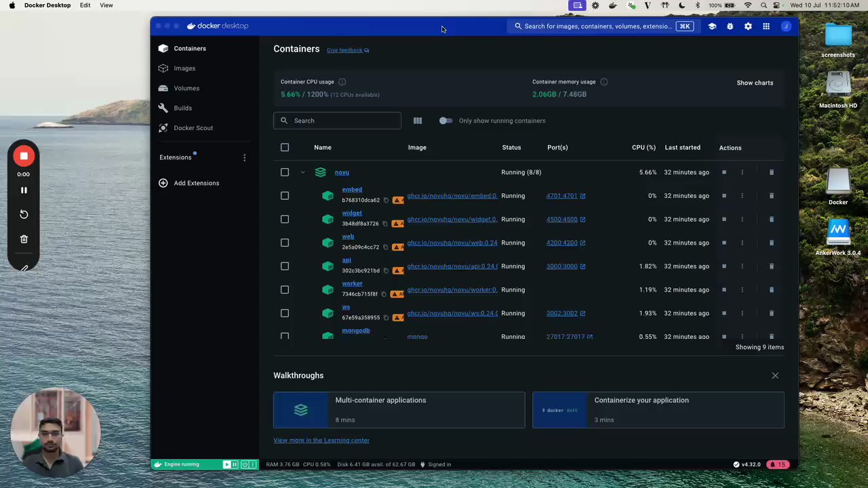868x488 pixels.
Task: Delete the worker container
Action: click(x=771, y=290)
